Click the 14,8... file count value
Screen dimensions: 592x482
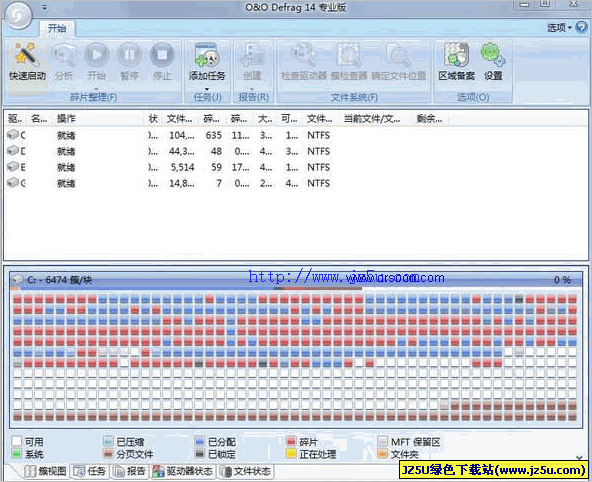pyautogui.click(x=182, y=183)
